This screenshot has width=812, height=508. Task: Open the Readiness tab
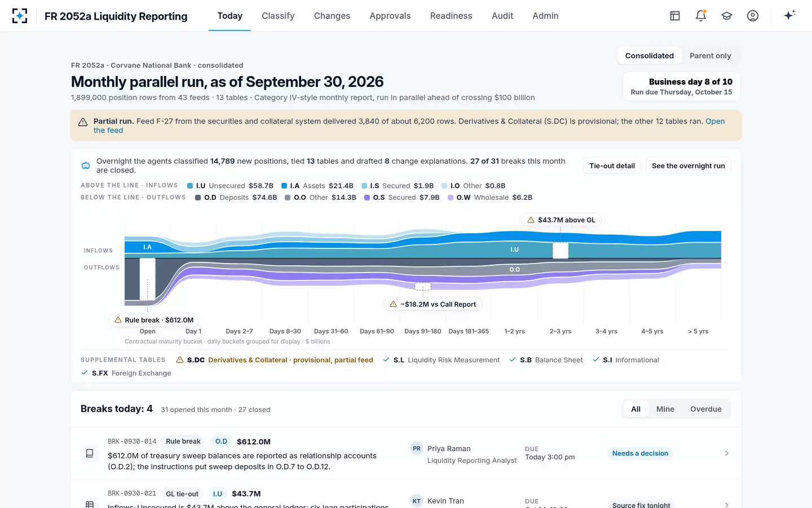[x=451, y=16]
